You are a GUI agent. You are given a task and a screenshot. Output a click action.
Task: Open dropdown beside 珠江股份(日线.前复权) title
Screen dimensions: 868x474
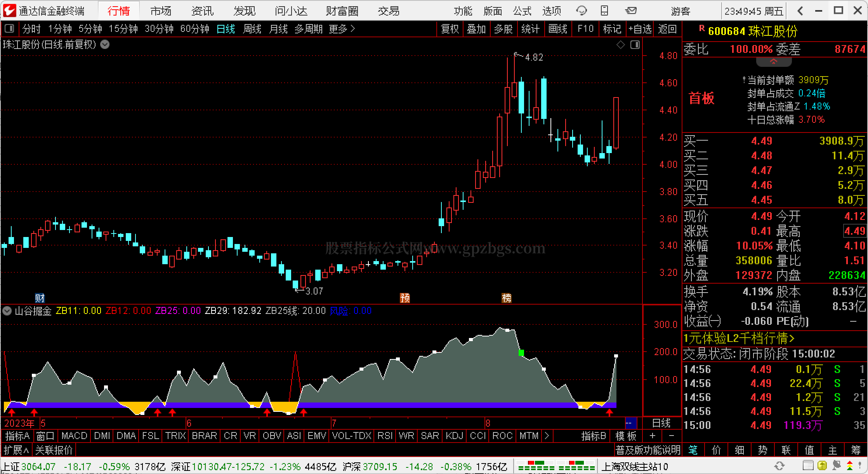pyautogui.click(x=105, y=45)
